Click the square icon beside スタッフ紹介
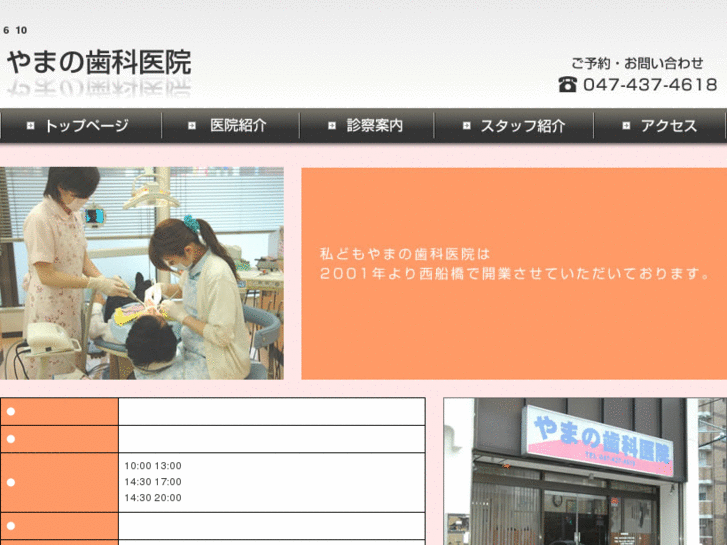This screenshot has height=545, width=727. pyautogui.click(x=466, y=126)
